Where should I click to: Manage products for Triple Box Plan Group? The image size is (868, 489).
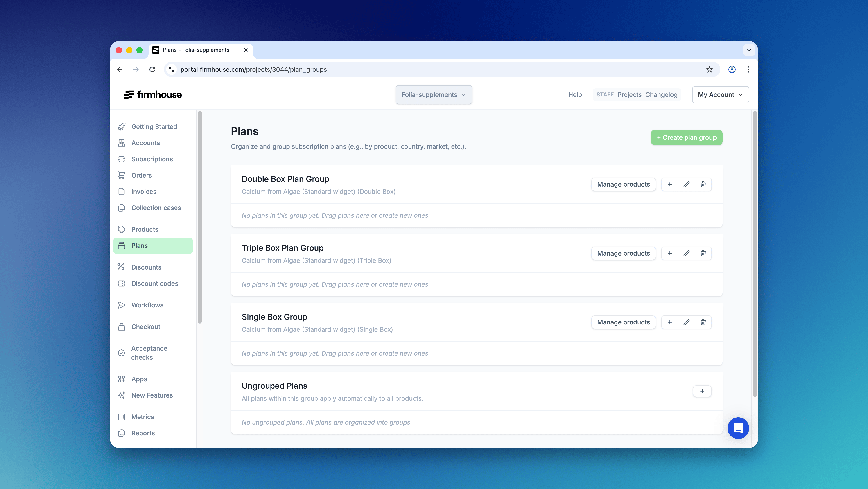(x=623, y=253)
